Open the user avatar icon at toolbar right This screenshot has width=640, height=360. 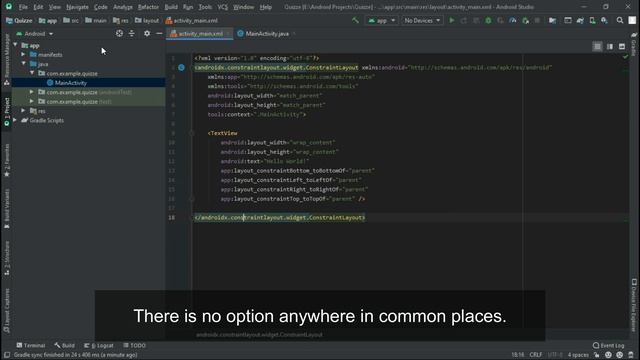pyautogui.click(x=632, y=20)
